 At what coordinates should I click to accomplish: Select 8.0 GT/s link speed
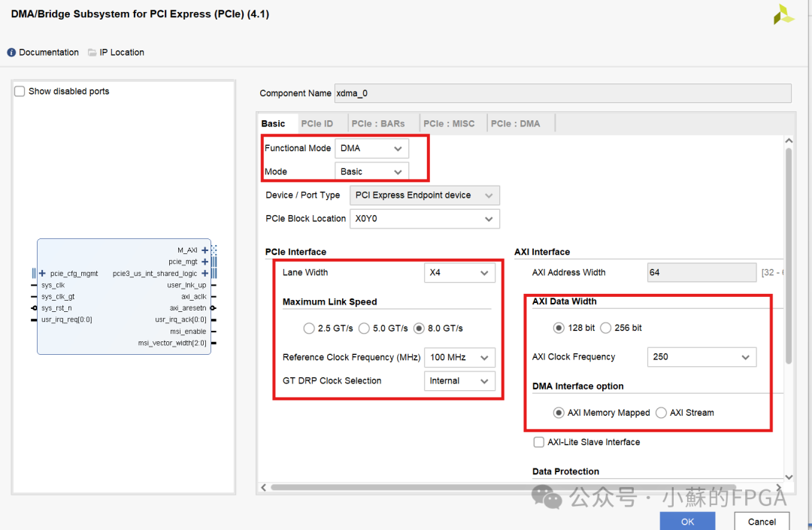coord(419,328)
